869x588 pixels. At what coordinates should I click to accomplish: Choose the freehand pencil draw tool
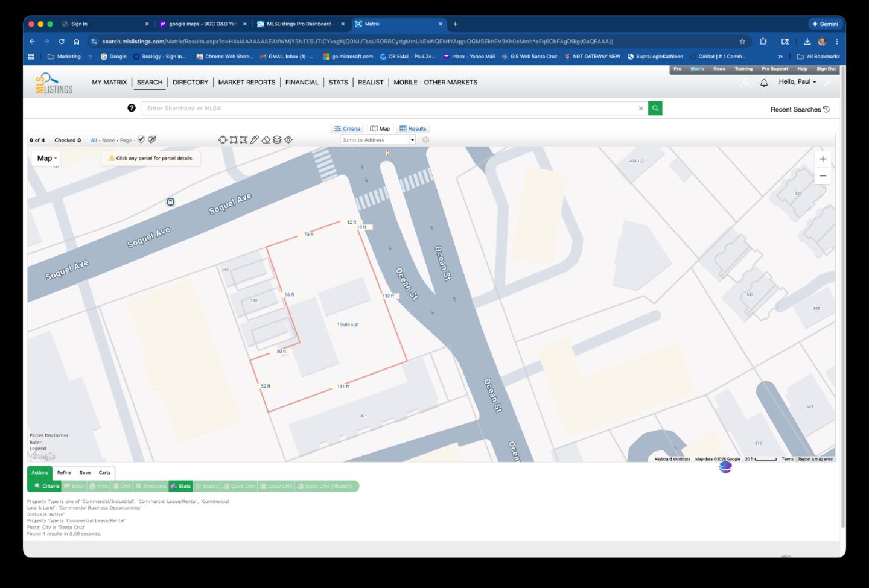[x=255, y=140]
